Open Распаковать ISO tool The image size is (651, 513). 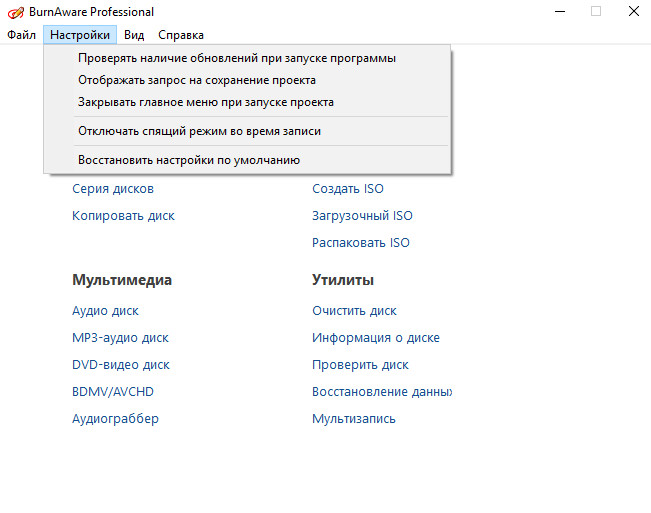point(360,242)
